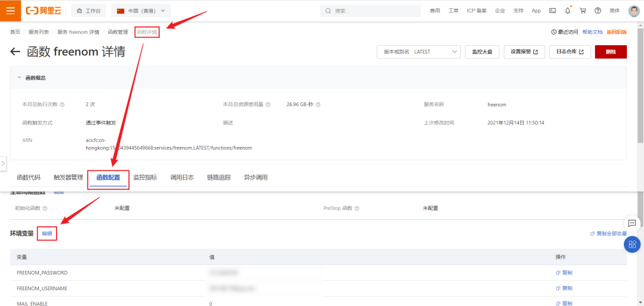Copy the FREENOM_USERNAME value
This screenshot has height=306, width=644.
(x=564, y=288)
